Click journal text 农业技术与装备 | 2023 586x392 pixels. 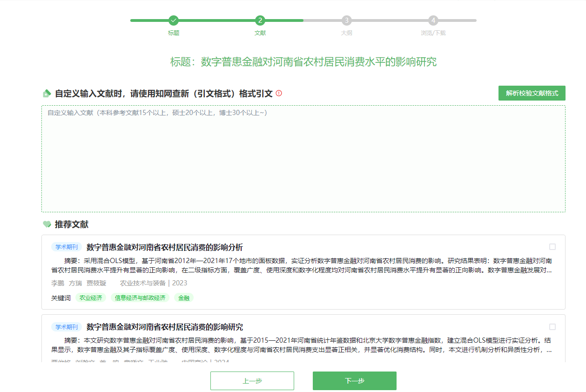click(154, 283)
